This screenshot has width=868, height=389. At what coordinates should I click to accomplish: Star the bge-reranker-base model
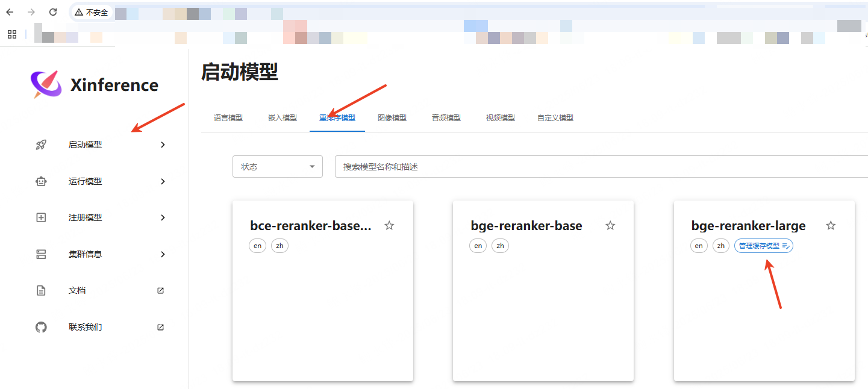pos(610,226)
